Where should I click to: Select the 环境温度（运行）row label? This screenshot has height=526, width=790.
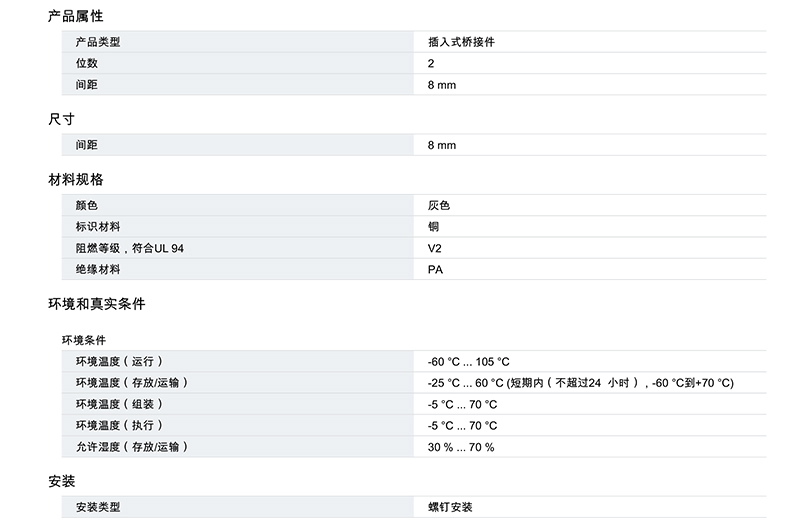click(118, 361)
